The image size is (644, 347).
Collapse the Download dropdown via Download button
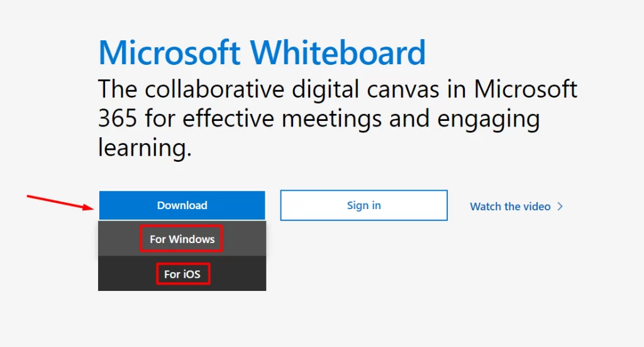tap(182, 205)
